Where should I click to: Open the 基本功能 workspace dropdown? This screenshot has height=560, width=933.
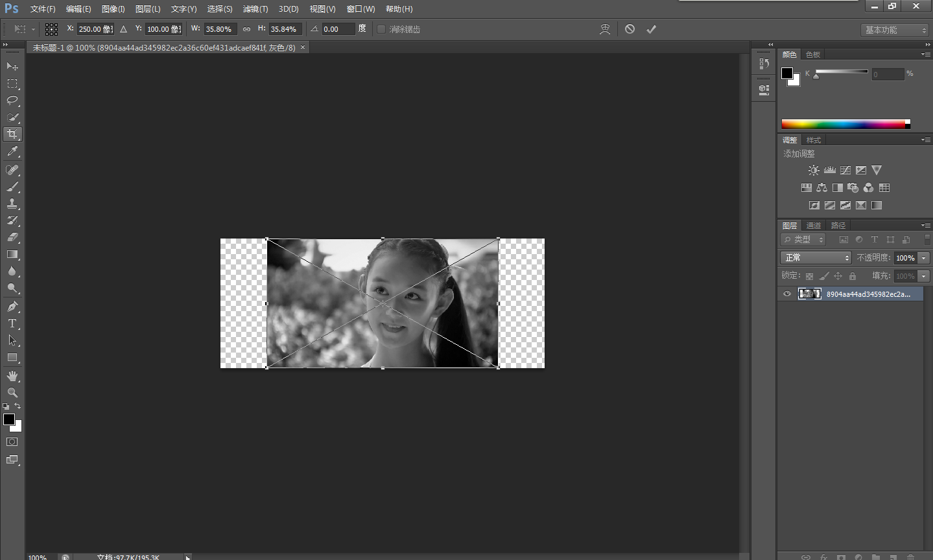[895, 30]
